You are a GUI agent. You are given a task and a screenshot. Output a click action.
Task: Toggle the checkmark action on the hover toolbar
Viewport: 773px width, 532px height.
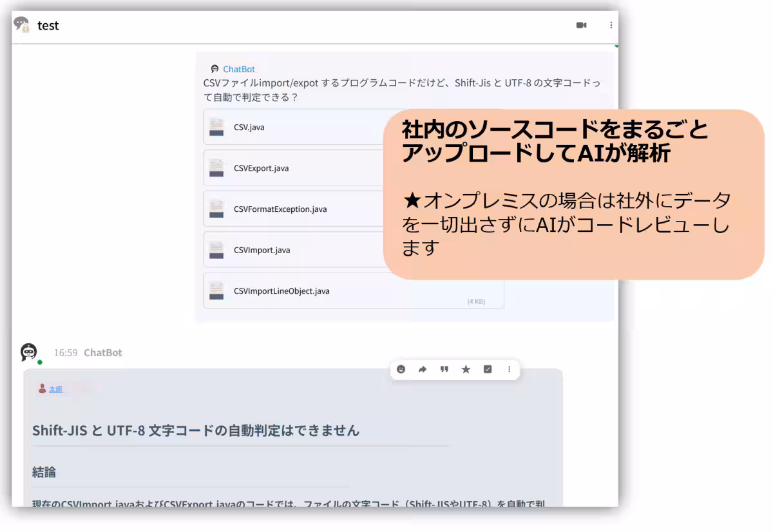(x=487, y=369)
